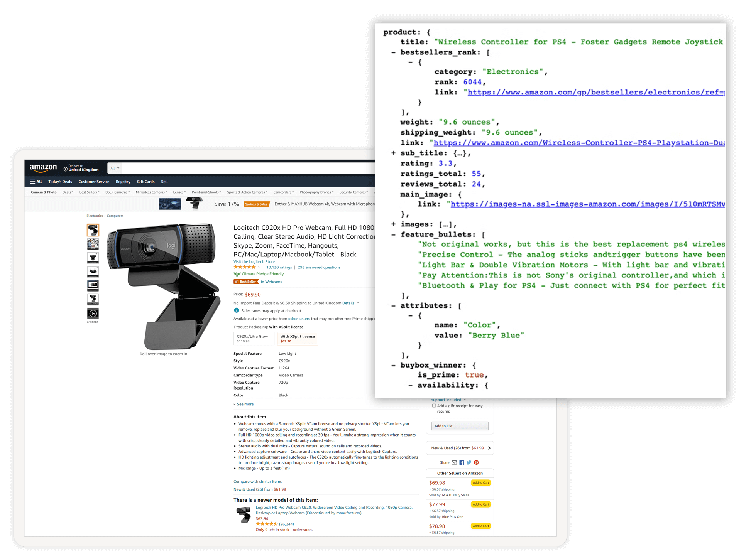Expand the Deals dropdown
The height and width of the screenshot is (560, 751).
point(68,192)
